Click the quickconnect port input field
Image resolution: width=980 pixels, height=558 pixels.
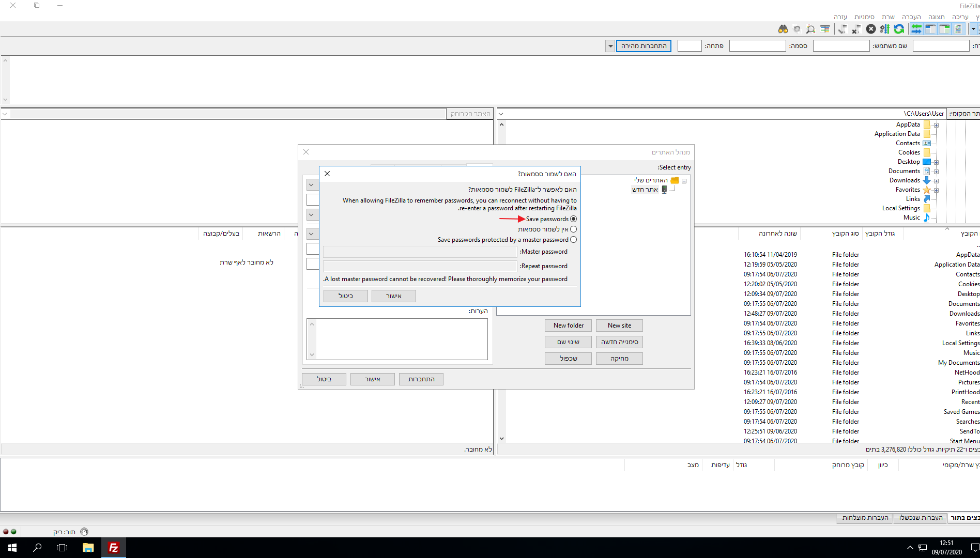tap(690, 46)
